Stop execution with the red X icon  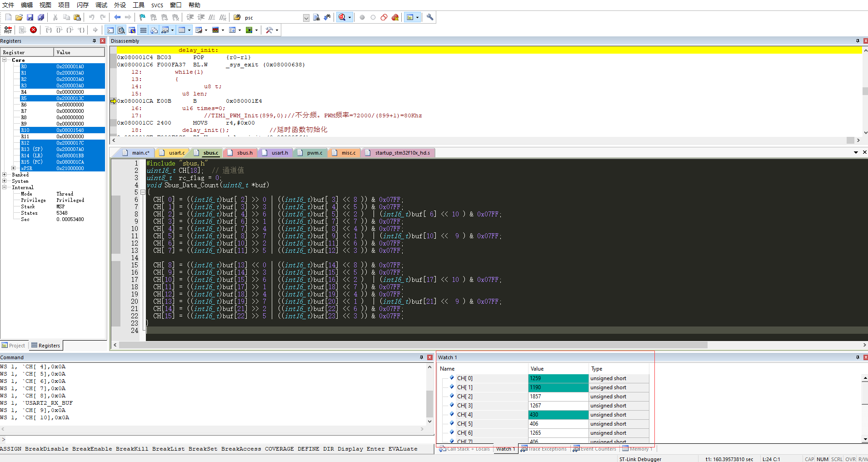[x=33, y=30]
